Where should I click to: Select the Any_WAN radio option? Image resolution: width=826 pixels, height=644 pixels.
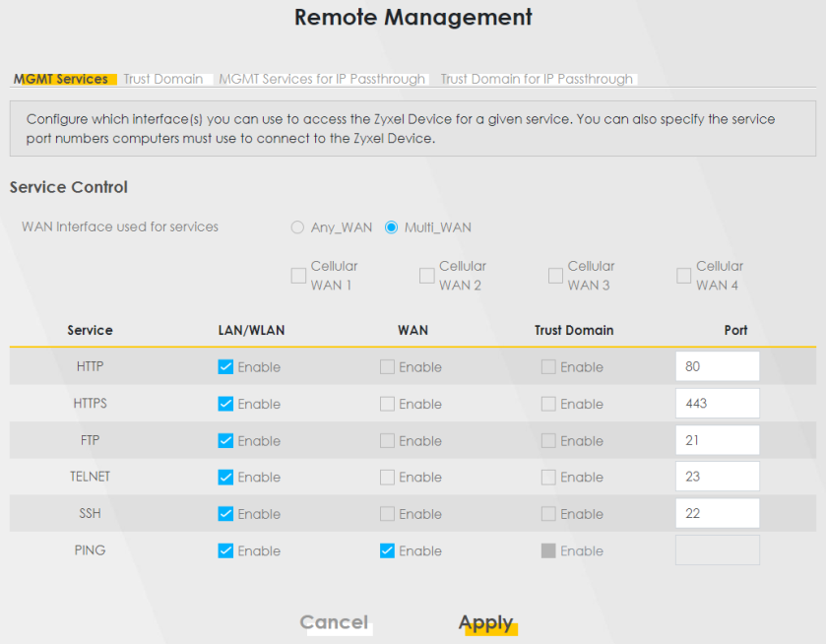(297, 227)
